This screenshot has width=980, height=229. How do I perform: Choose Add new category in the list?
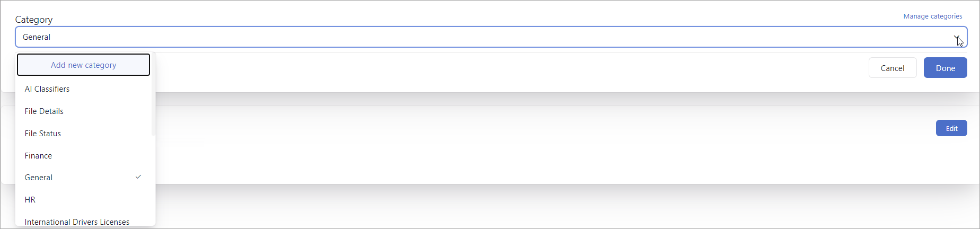click(84, 65)
